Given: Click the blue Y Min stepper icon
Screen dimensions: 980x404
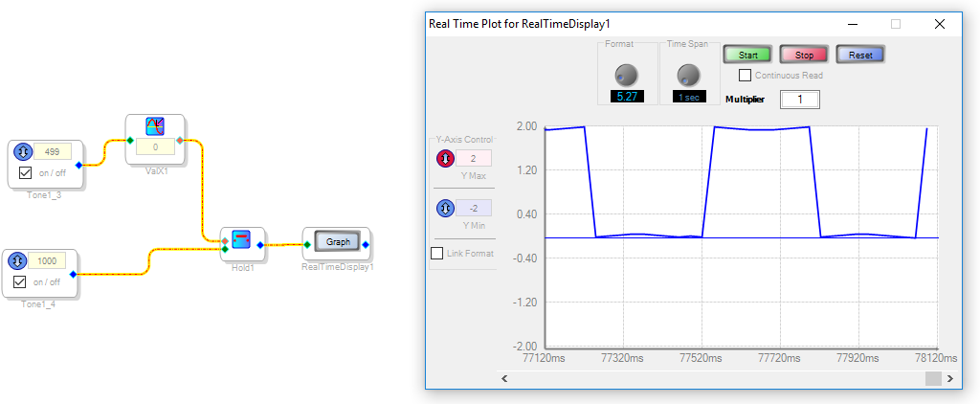Looking at the screenshot, I should (x=445, y=208).
